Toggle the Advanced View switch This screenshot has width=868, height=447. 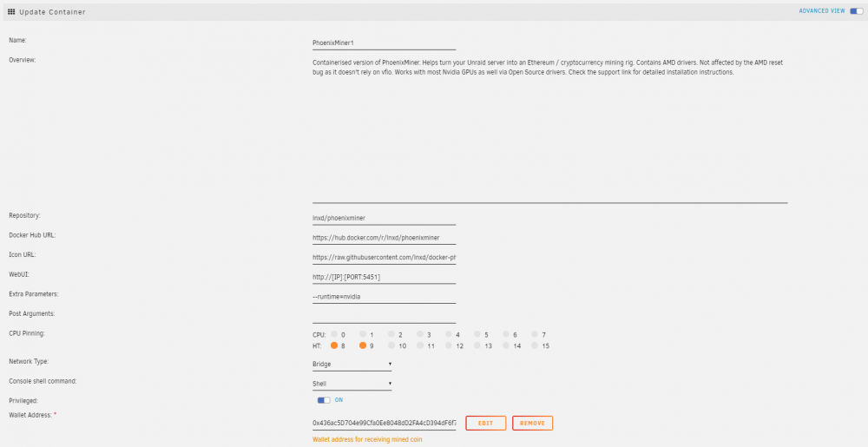[857, 11]
